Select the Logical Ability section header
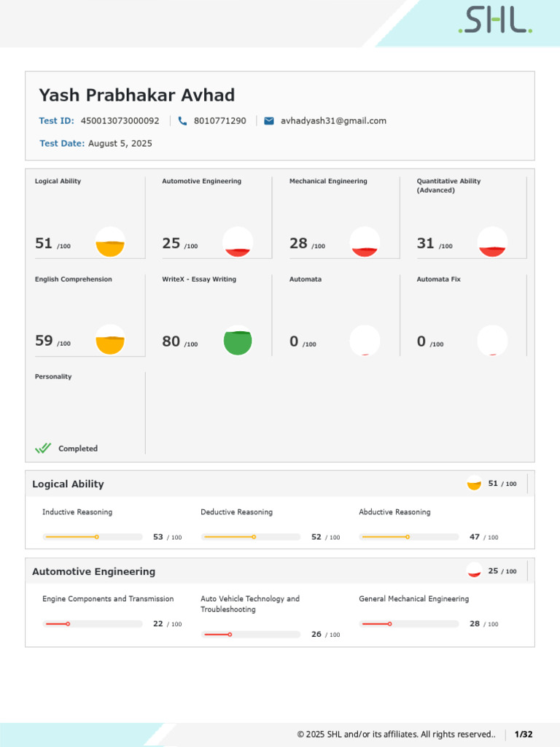 pos(69,484)
